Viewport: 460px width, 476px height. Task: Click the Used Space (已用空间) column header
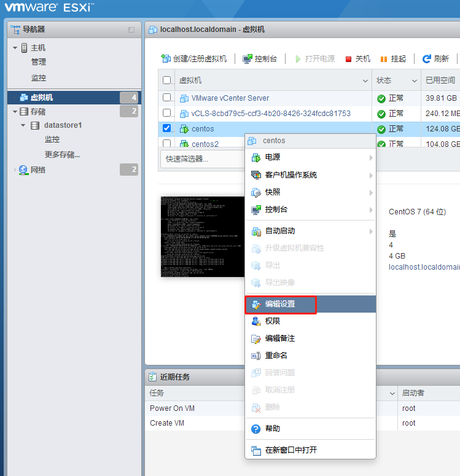coord(440,80)
